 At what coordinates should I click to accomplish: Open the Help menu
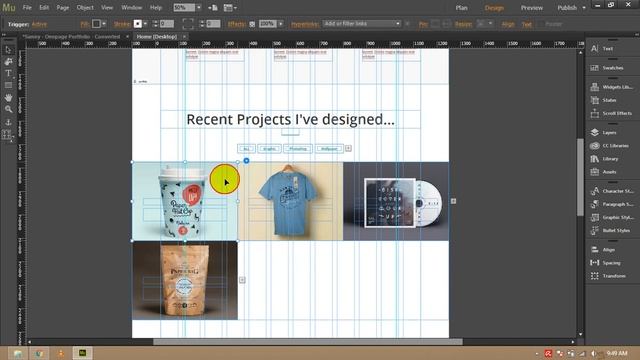(x=156, y=7)
